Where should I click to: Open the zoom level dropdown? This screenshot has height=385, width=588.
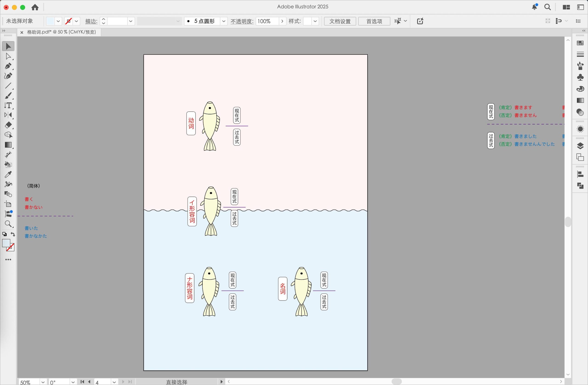[43, 382]
